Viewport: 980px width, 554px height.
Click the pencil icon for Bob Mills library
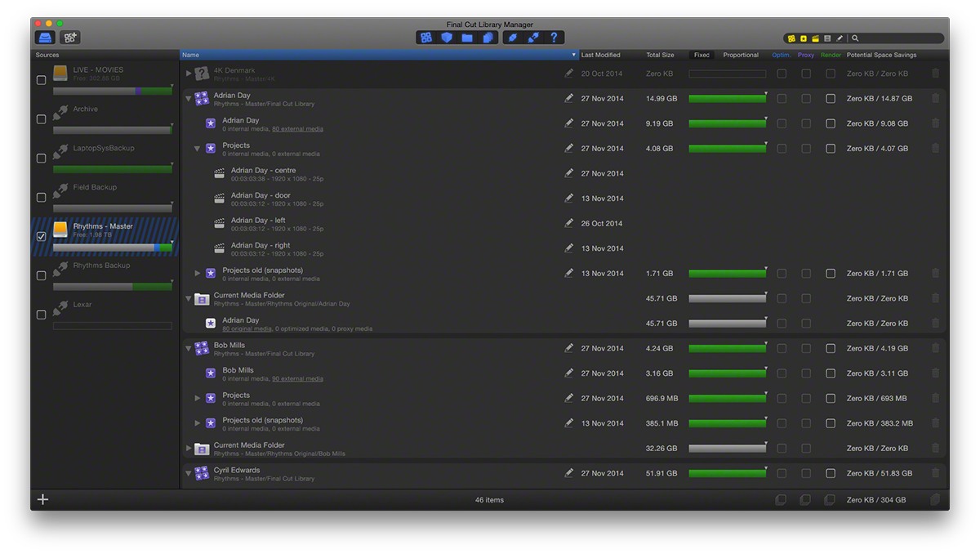click(569, 348)
